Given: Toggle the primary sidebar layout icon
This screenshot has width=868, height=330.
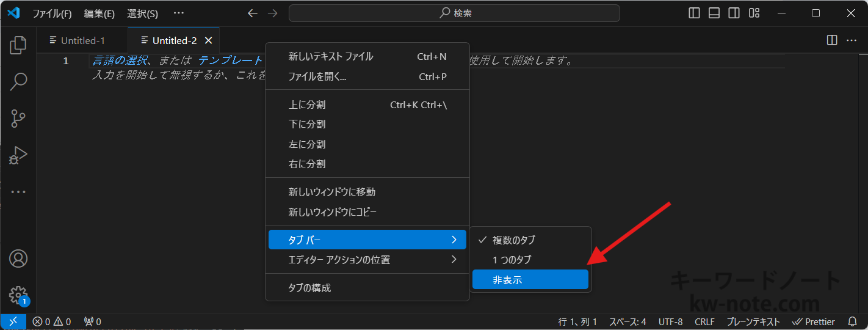Looking at the screenshot, I should tap(694, 13).
